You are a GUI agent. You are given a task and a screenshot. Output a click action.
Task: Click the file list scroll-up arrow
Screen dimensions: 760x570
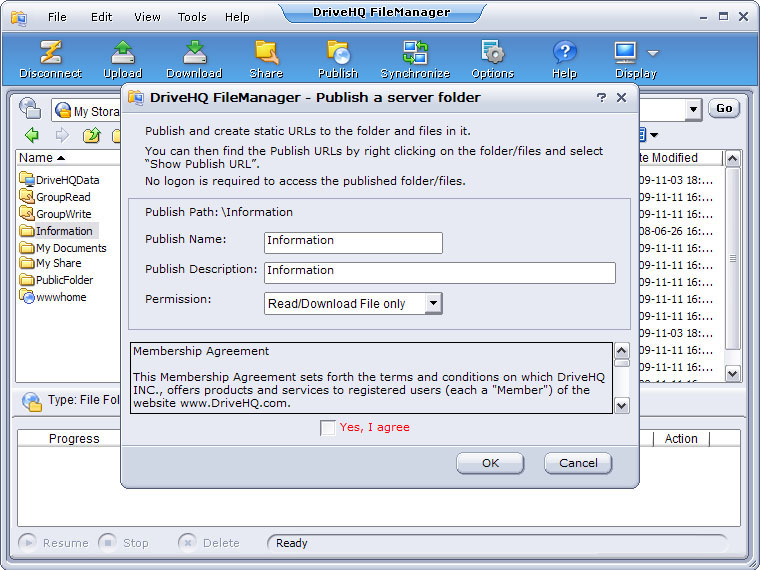pos(732,158)
